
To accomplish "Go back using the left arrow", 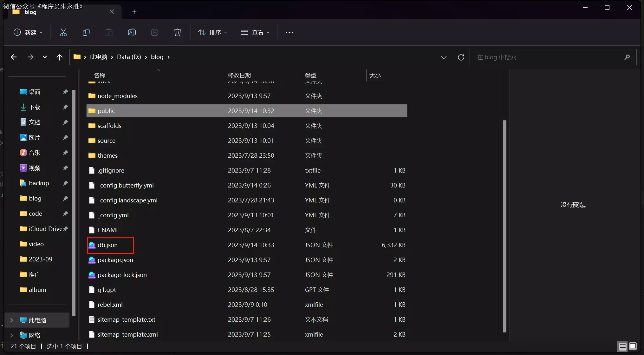I will click(x=14, y=57).
